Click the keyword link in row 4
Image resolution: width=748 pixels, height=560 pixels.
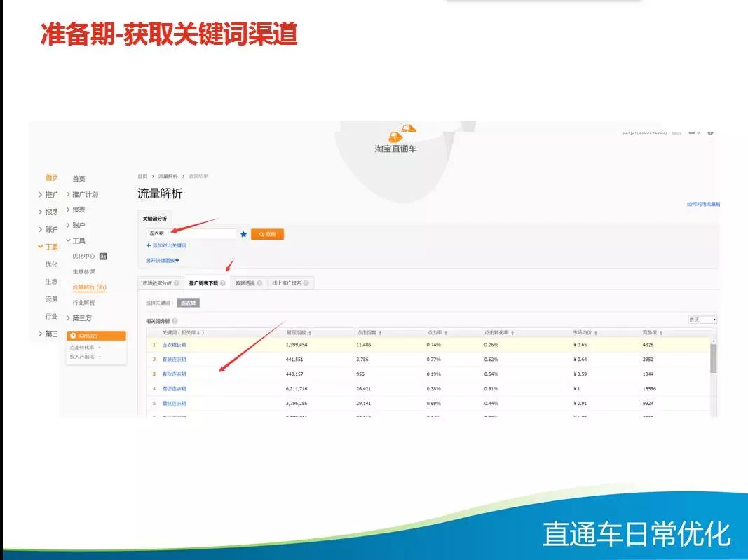174,389
